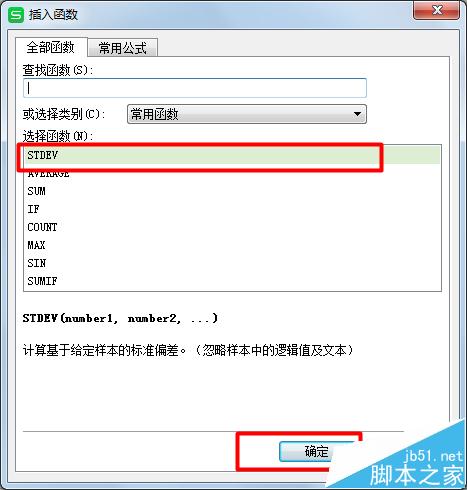Open the 常用函数 category combo box
Screen dimensions: 467x490
coord(247,114)
